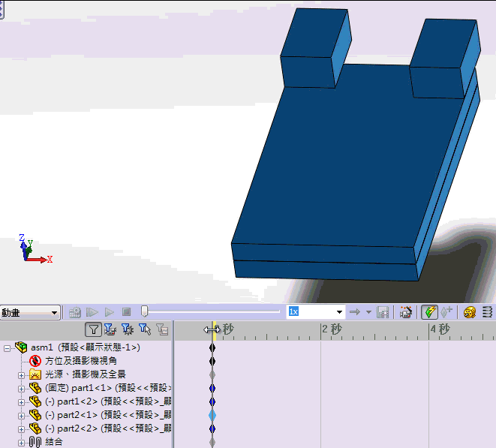Select (-) part1<2> tree item

(x=108, y=401)
